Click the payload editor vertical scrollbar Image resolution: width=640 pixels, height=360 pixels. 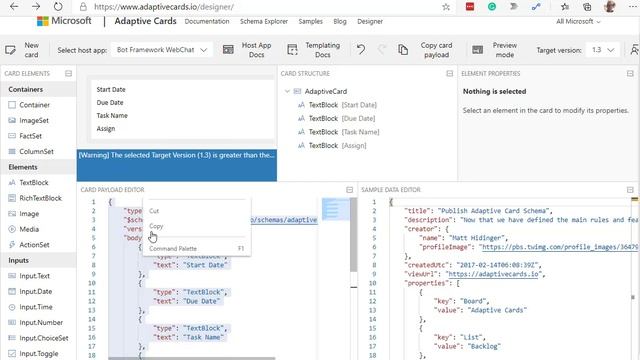(353, 235)
